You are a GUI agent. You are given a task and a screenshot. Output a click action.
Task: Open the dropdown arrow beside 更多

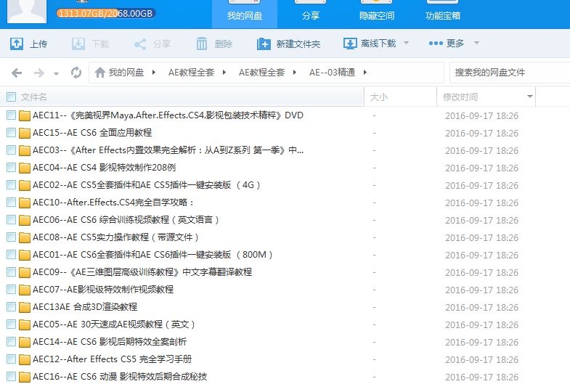pyautogui.click(x=476, y=44)
